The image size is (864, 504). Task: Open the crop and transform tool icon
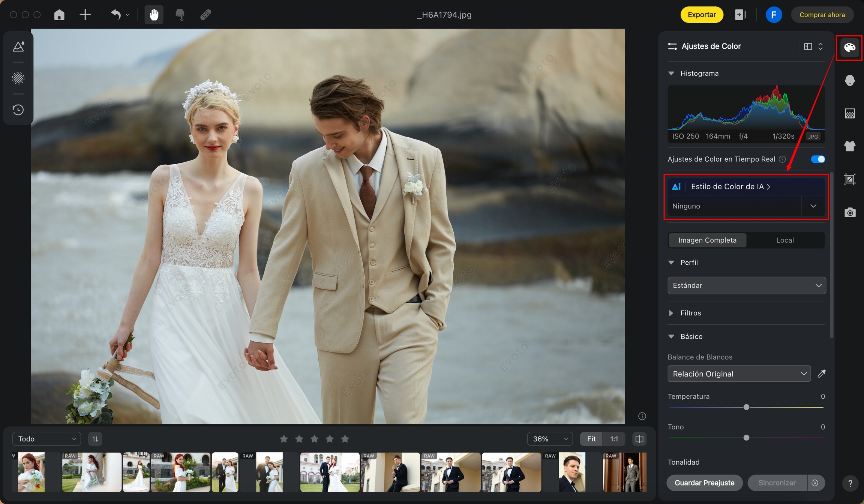(849, 179)
